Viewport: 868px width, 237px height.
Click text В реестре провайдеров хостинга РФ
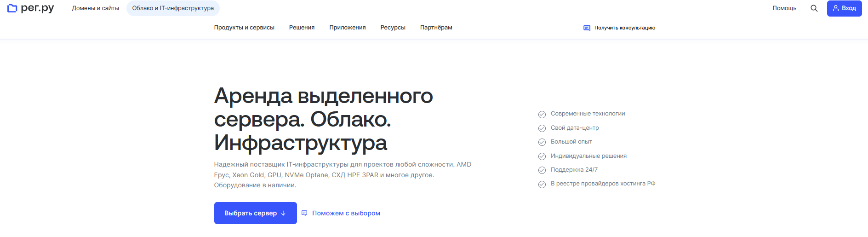[603, 184]
